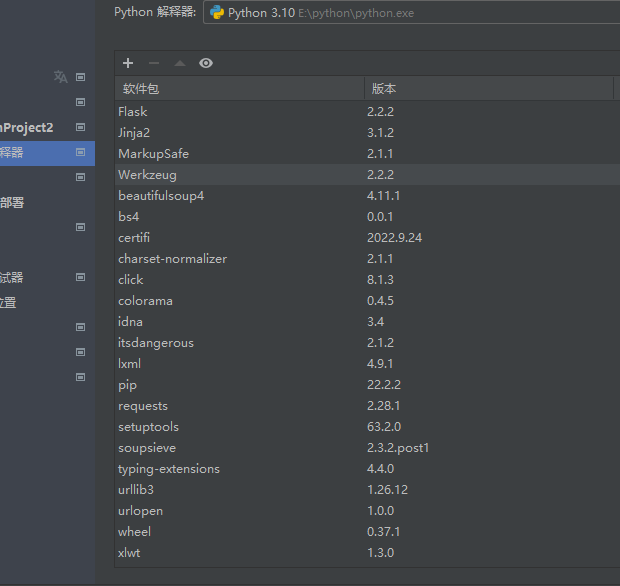
Task: Select the charset-normalizer package
Action: [x=367, y=259]
